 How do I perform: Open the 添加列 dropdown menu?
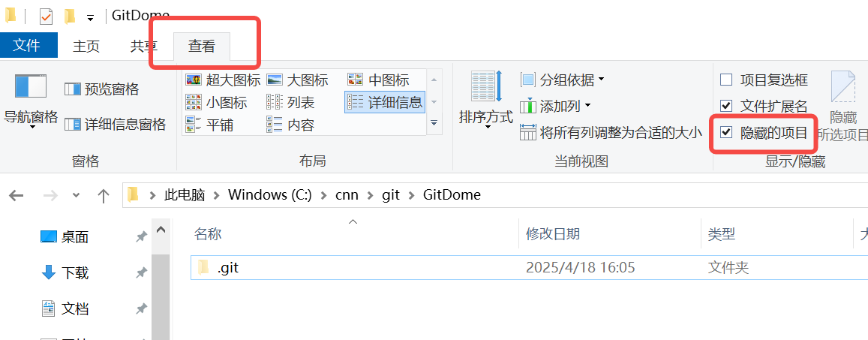[x=556, y=105]
